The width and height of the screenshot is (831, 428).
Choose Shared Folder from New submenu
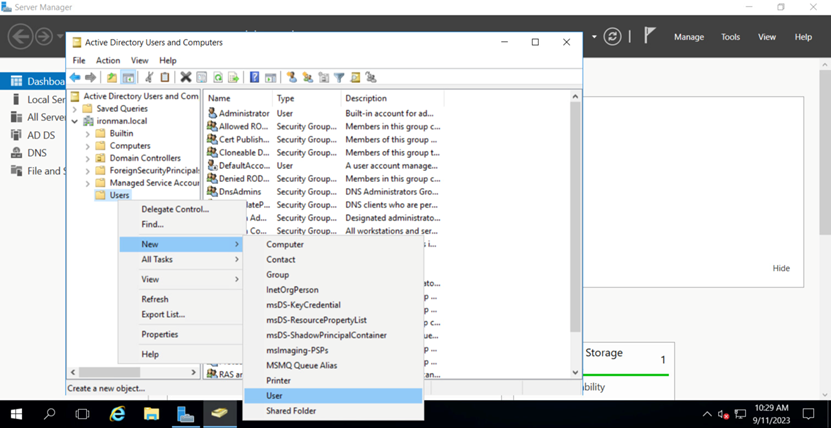(333, 411)
